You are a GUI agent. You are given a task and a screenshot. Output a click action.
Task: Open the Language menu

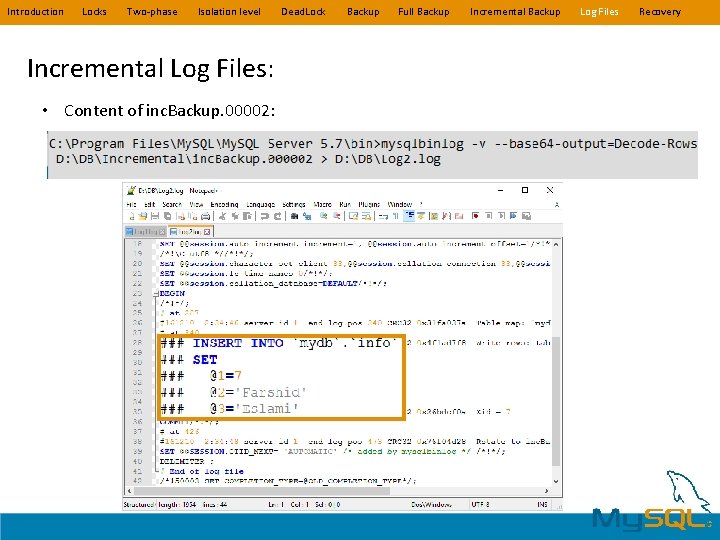tap(260, 204)
